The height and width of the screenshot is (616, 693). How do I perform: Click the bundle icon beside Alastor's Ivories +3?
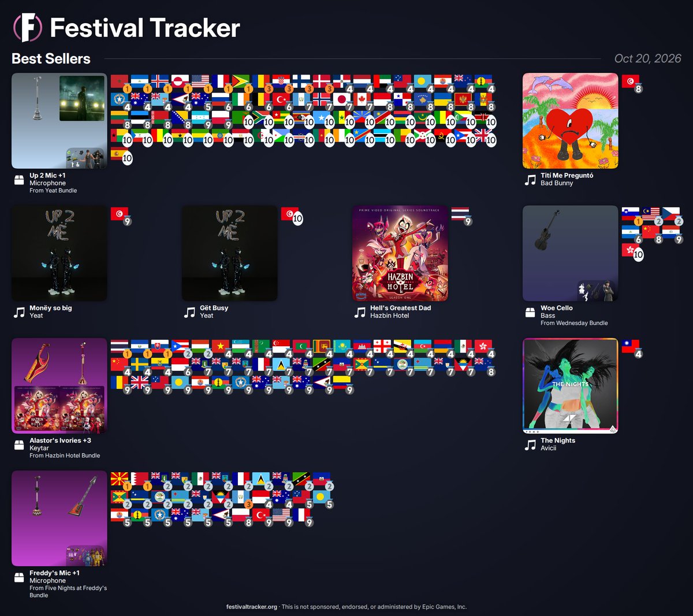coord(19,445)
